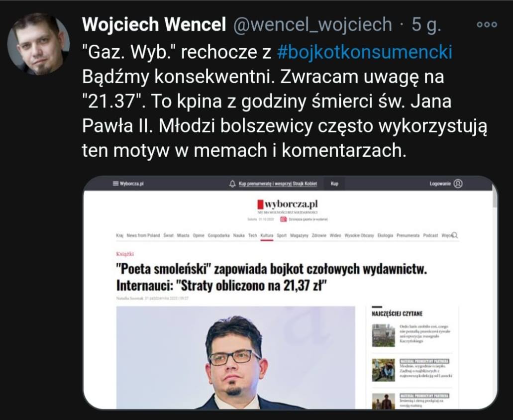Open the Sport section in navigation

pyautogui.click(x=281, y=235)
